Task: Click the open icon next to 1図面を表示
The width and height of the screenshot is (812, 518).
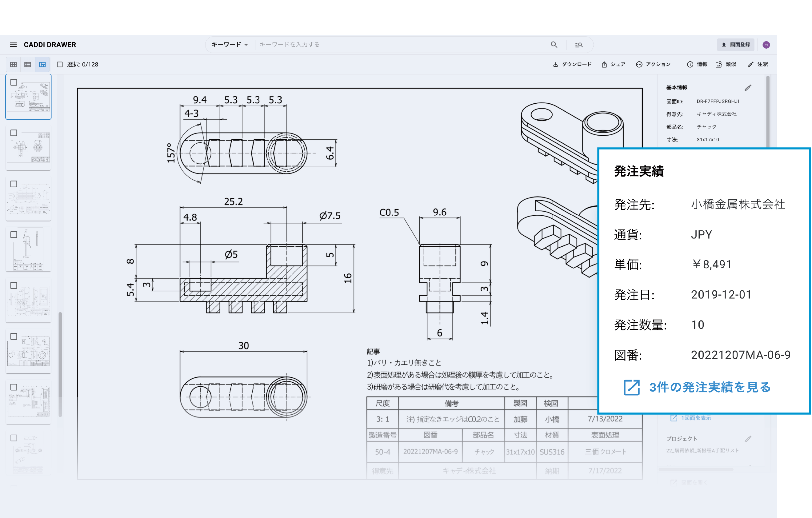Action: pyautogui.click(x=674, y=418)
